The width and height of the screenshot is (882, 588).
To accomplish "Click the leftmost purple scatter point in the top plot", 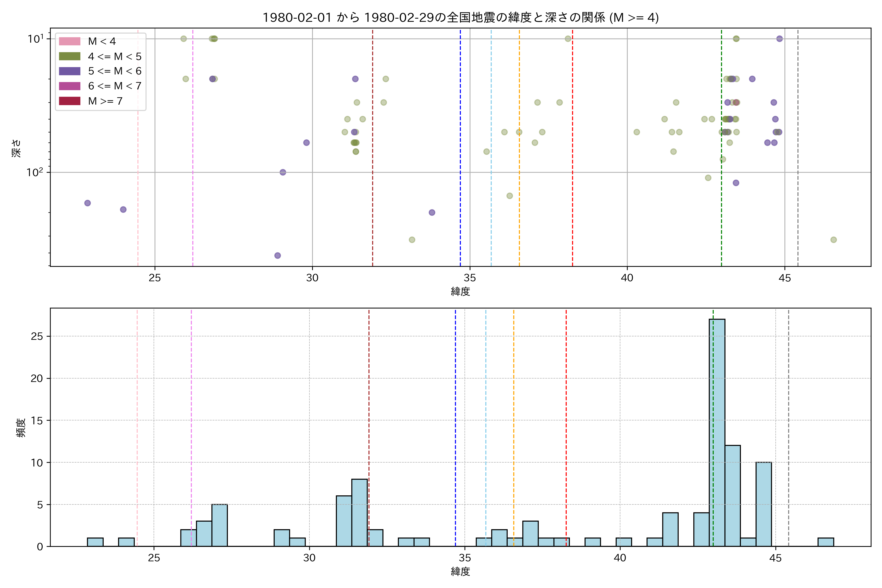I will [87, 203].
